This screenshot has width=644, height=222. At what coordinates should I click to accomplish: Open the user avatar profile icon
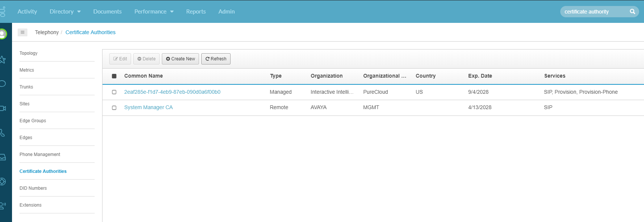tap(3, 34)
